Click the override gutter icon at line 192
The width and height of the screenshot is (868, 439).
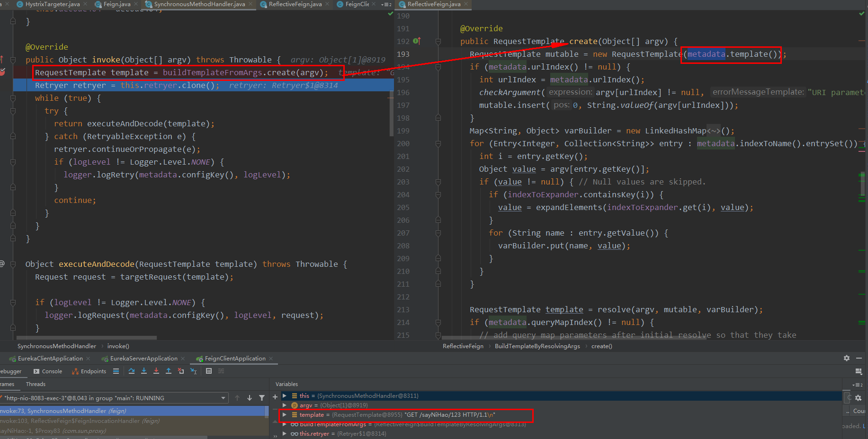pyautogui.click(x=417, y=41)
